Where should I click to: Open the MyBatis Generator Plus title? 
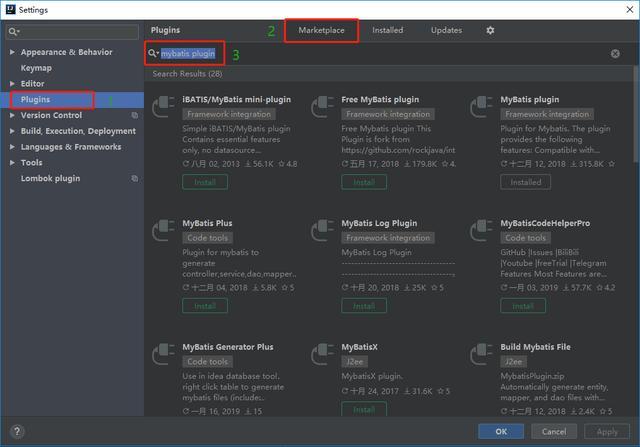228,347
